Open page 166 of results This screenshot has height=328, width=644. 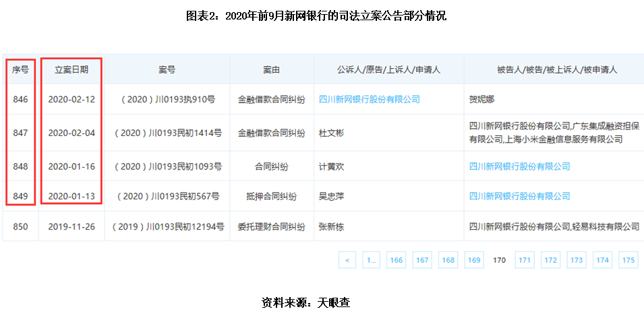[x=397, y=260]
